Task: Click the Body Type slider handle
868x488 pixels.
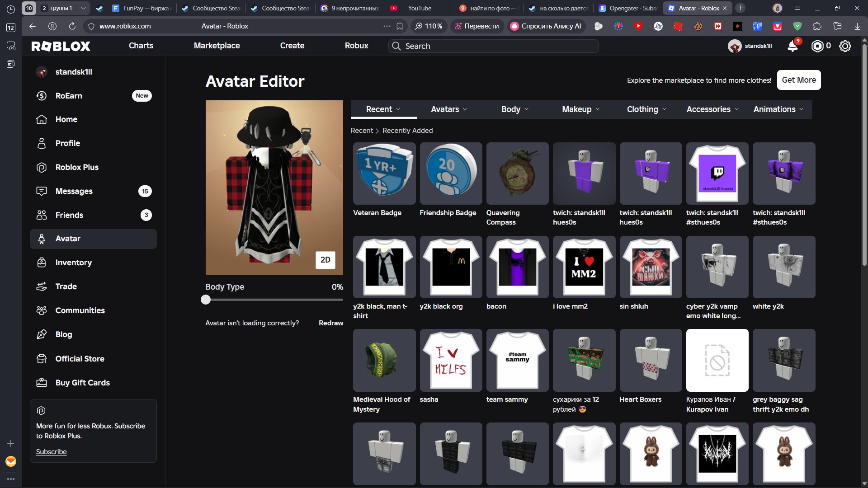Action: (206, 300)
